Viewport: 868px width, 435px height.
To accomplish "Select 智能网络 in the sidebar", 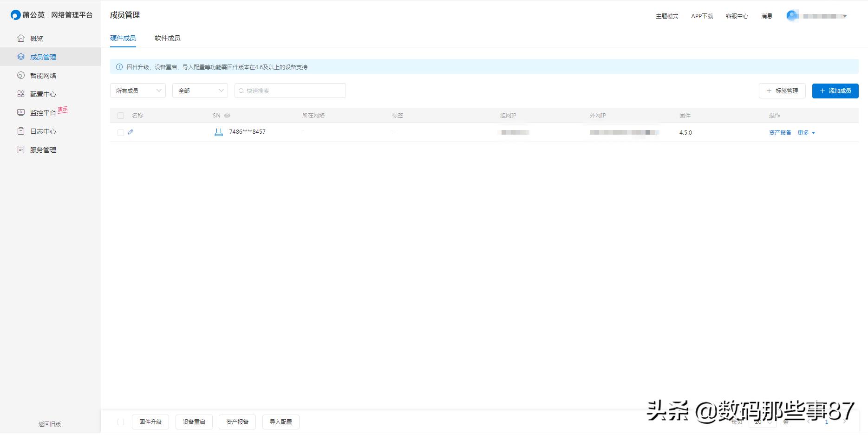I will 43,75.
